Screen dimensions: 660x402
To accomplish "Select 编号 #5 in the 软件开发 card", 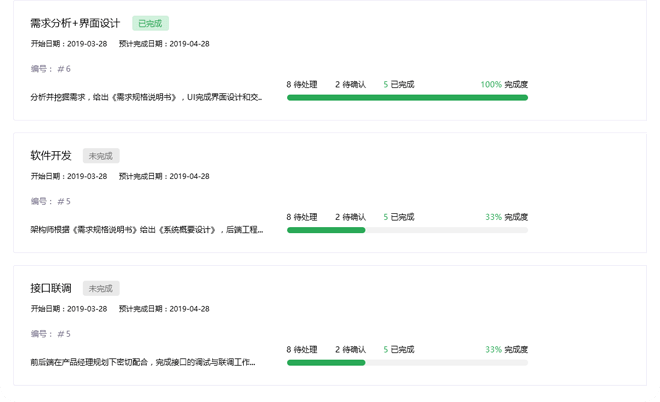I will click(51, 201).
